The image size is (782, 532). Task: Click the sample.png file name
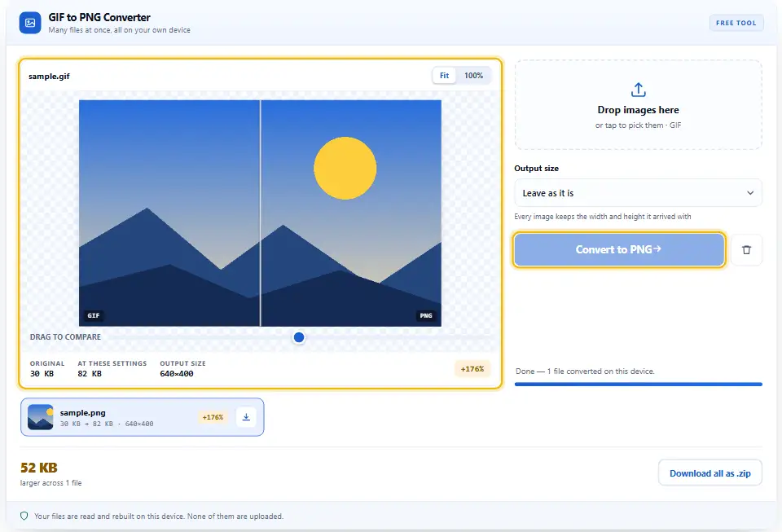point(83,413)
